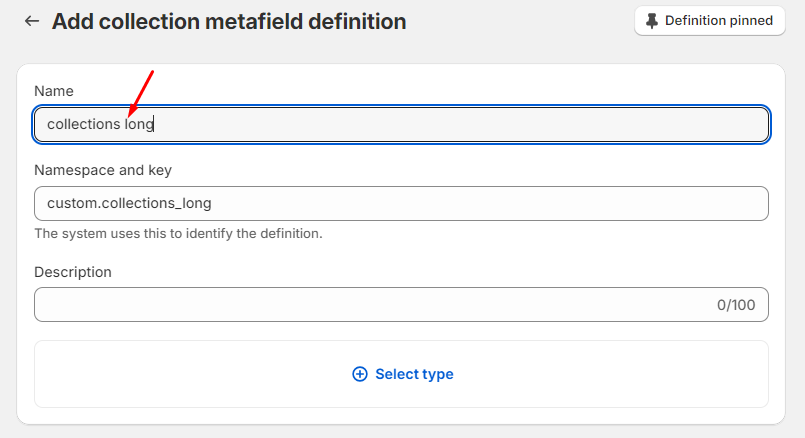Open the Select type picker
805x438 pixels.
coord(413,374)
